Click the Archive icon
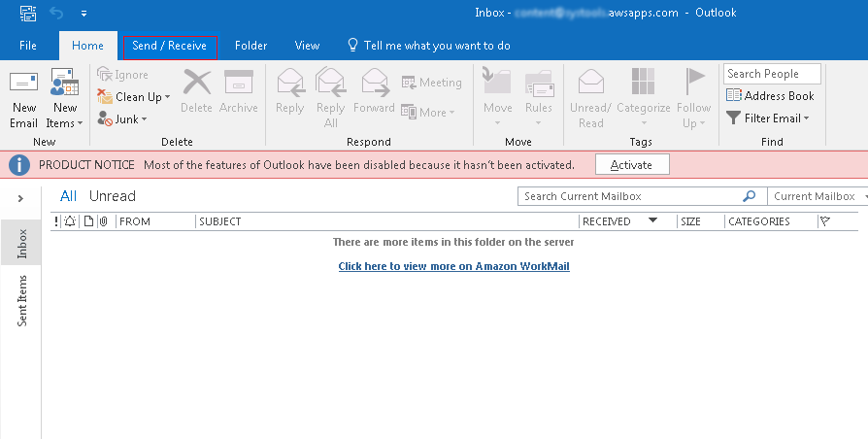868x439 pixels. click(x=239, y=82)
